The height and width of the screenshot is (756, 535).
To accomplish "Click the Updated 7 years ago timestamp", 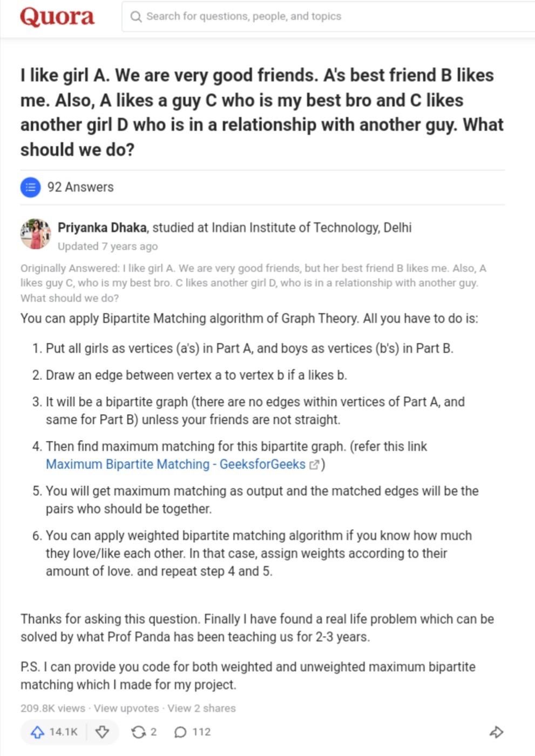I will [x=108, y=247].
